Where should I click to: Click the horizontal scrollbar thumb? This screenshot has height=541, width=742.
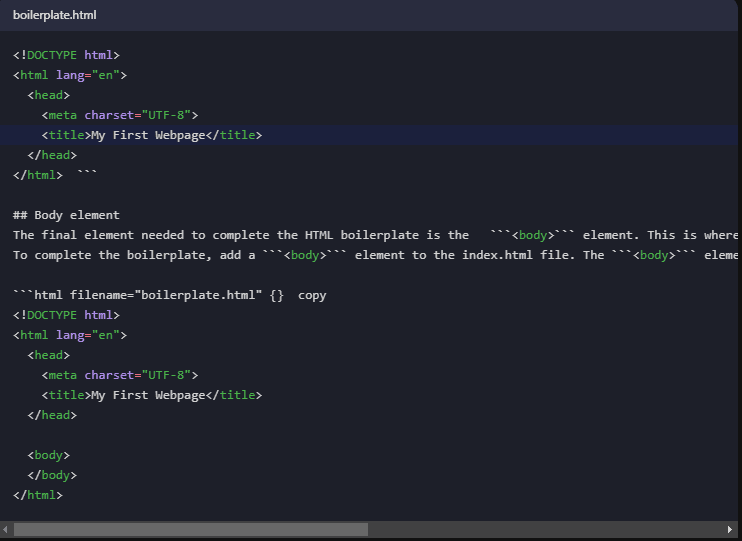pyautogui.click(x=191, y=529)
